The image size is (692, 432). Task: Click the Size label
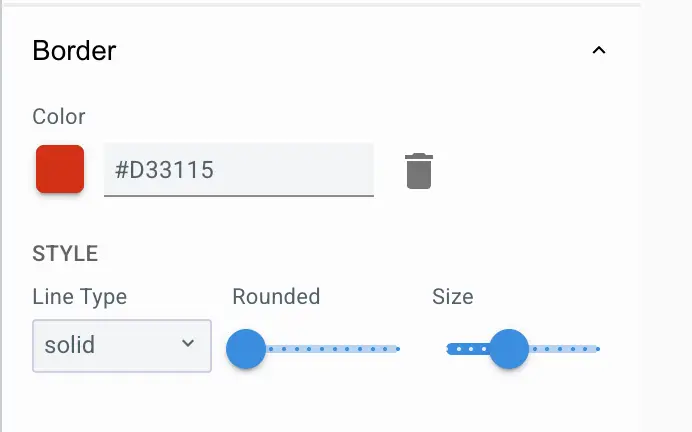click(452, 297)
